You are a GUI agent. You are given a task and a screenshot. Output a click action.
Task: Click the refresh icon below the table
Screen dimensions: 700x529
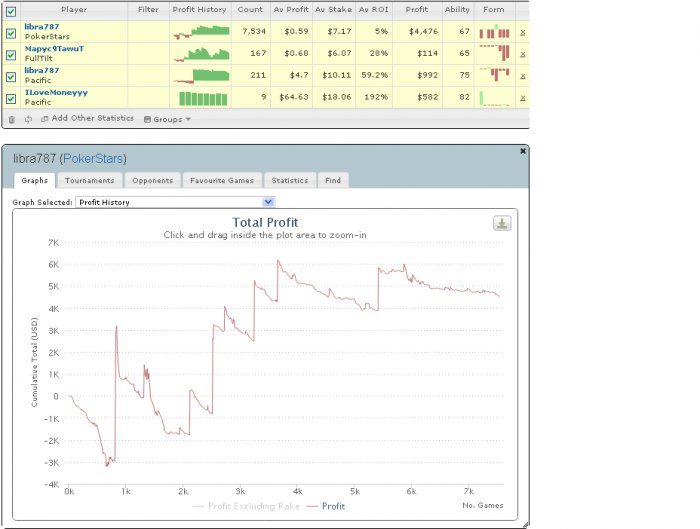28,119
